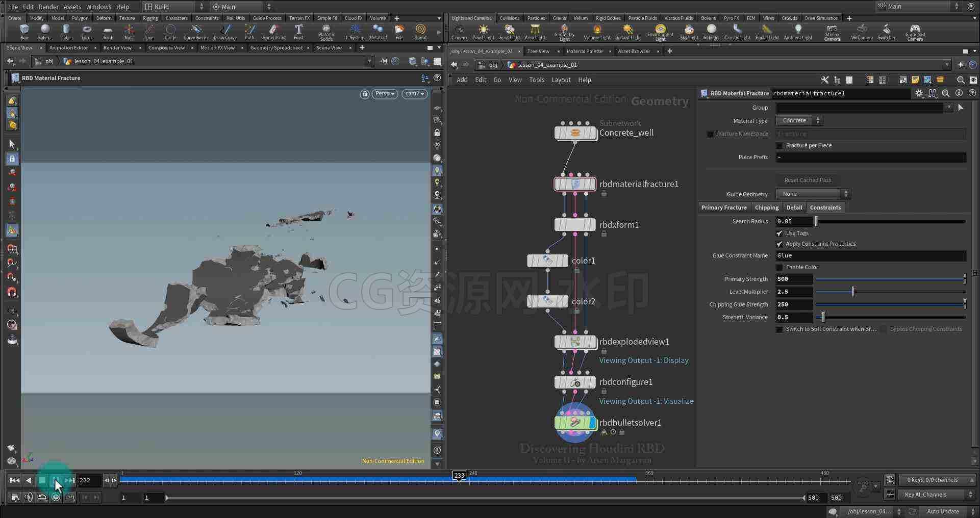Add a Spot Light

tap(509, 32)
